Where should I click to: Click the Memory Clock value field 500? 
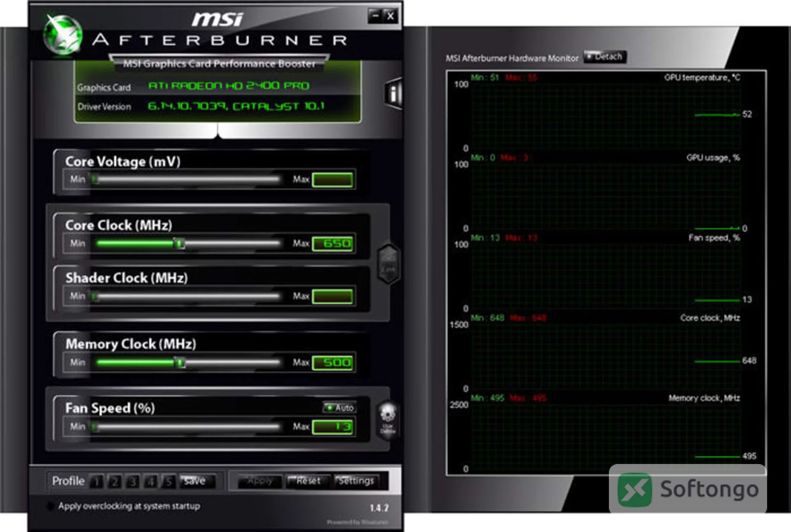tap(333, 363)
